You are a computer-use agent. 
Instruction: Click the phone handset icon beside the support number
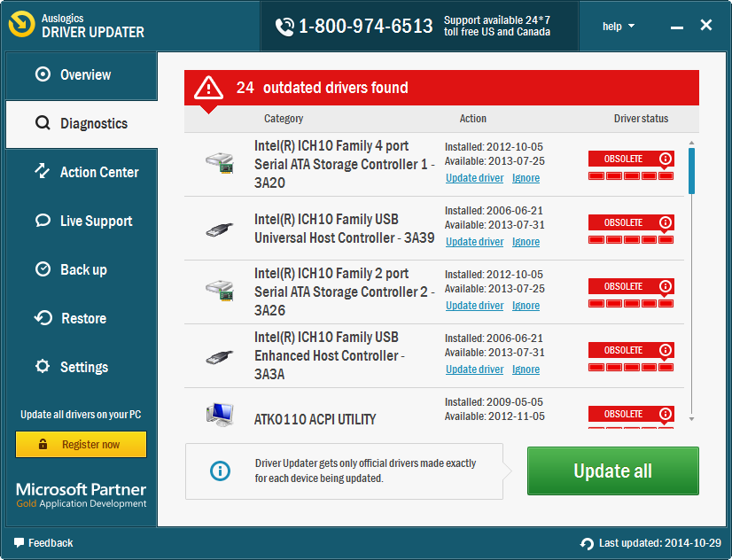pos(284,27)
